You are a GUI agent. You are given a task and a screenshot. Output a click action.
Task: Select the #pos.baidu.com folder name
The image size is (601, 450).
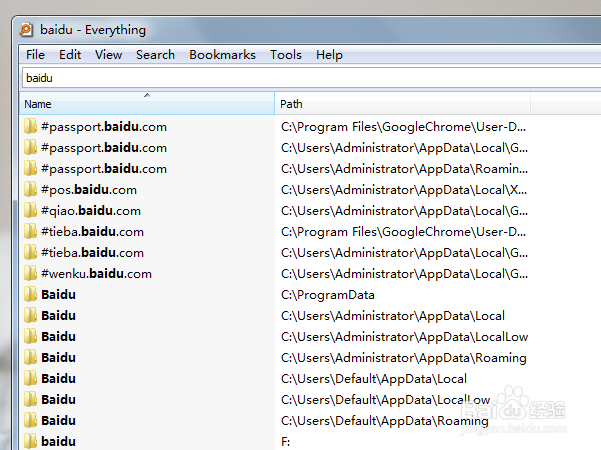click(89, 189)
